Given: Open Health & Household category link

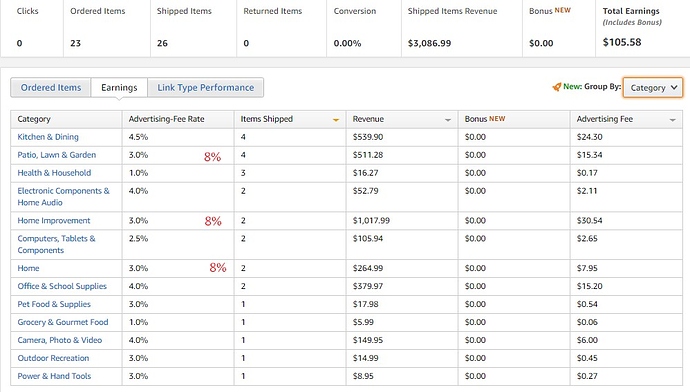Looking at the screenshot, I should [54, 173].
